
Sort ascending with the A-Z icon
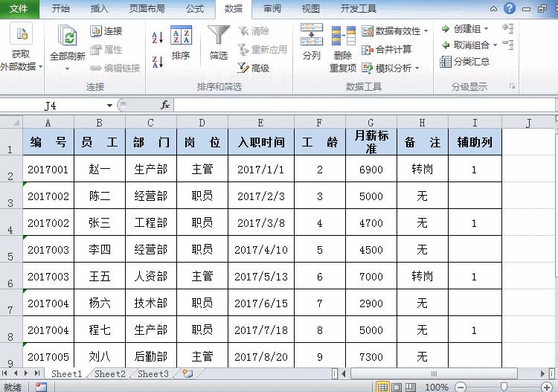[157, 37]
